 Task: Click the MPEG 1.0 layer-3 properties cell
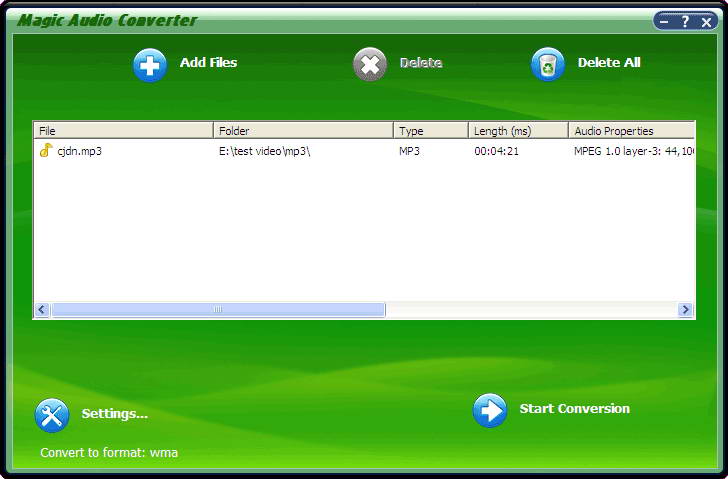click(634, 151)
